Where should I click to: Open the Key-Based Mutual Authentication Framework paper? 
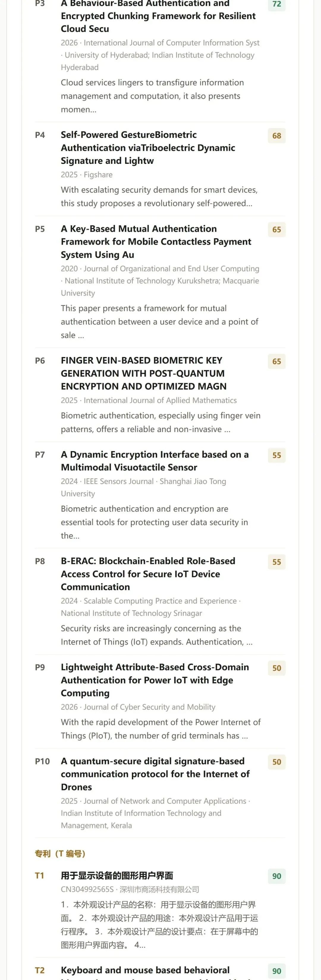coord(156,241)
